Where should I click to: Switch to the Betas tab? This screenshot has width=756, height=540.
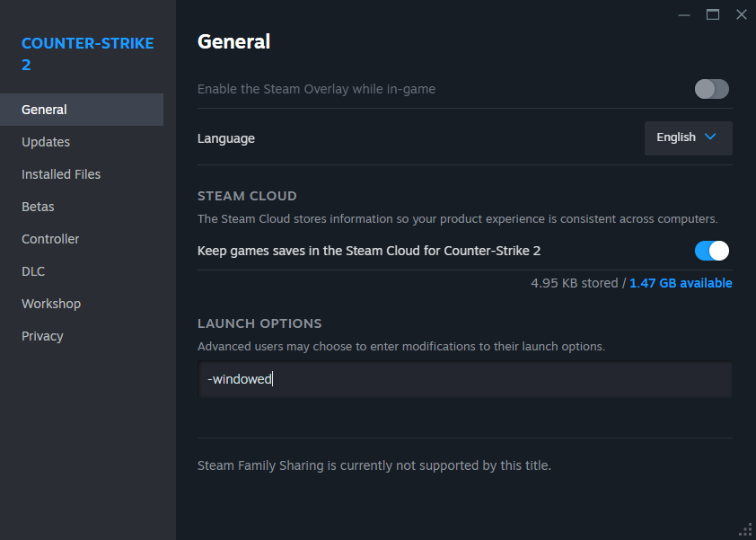38,207
